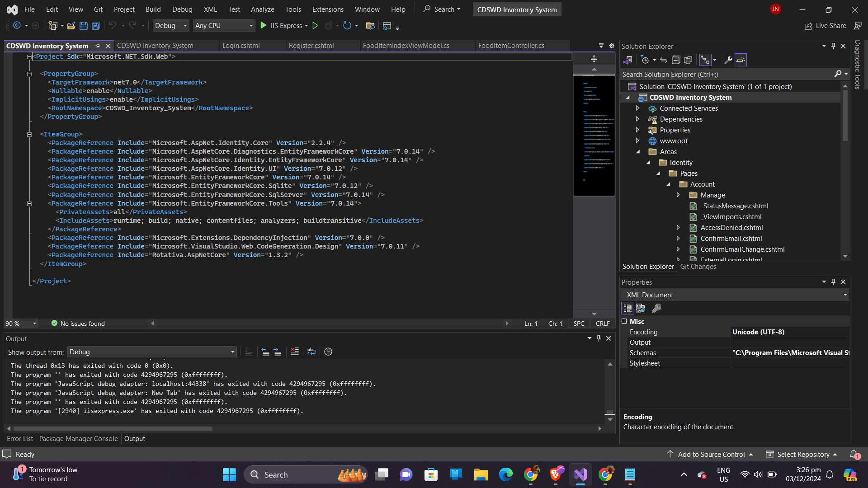This screenshot has width=868, height=488.
Task: Collapse the ItemGroup element in editor
Action: pos(29,134)
